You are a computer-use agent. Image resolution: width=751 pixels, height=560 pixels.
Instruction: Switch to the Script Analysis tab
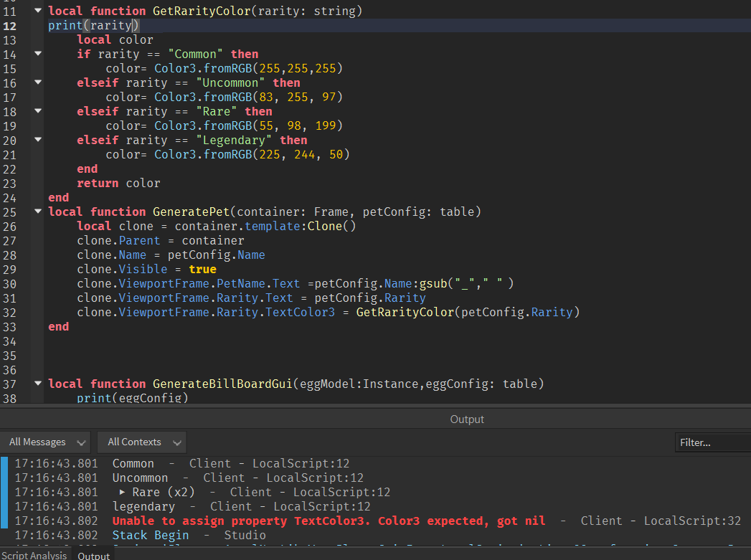tap(34, 555)
